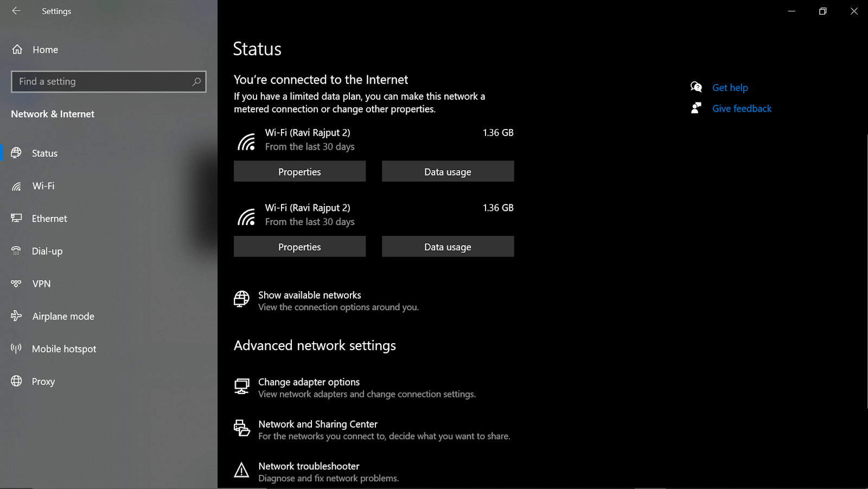
Task: Click the Change adapter options monitor icon
Action: point(241,387)
